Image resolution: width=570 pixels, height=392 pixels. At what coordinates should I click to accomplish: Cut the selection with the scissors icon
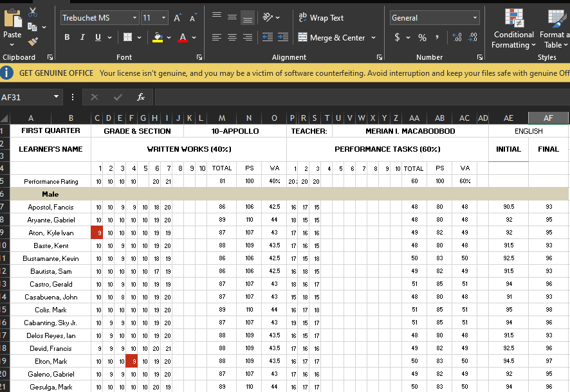tap(33, 12)
